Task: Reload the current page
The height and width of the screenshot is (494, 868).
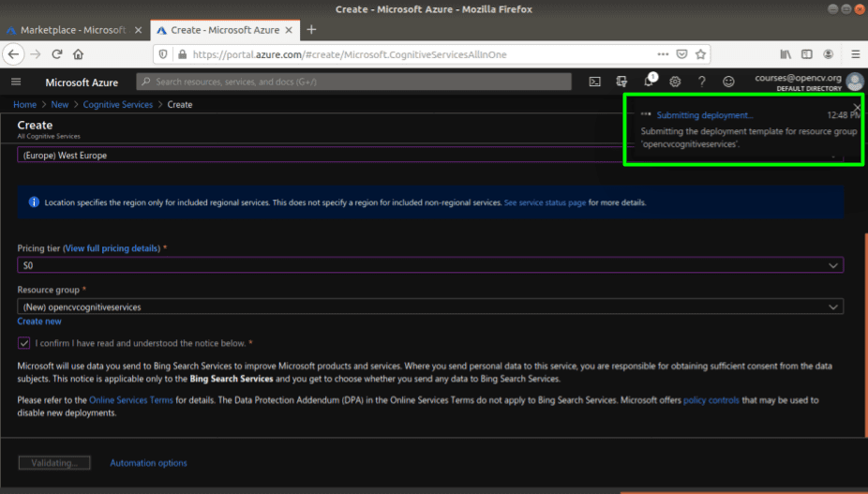Action: point(56,54)
